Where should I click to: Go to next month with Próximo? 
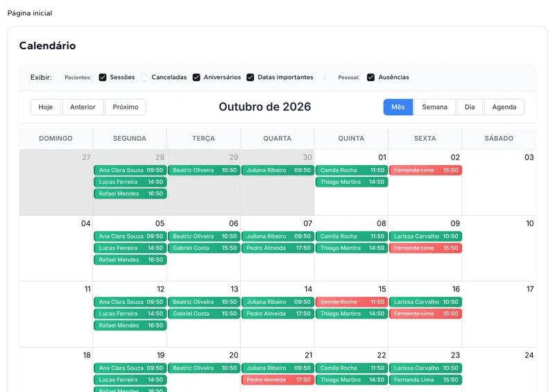point(126,107)
